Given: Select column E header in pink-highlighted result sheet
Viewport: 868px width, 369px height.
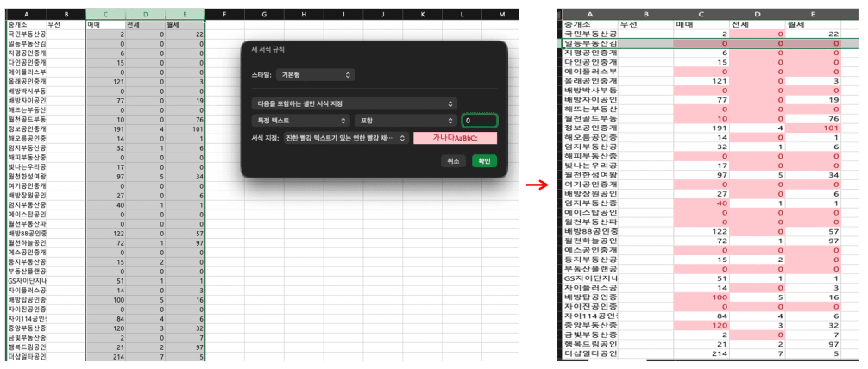Looking at the screenshot, I should tap(813, 14).
